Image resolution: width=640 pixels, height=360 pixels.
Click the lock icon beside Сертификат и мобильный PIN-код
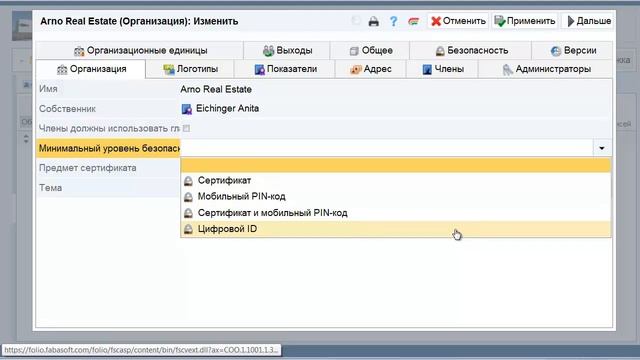[x=188, y=213]
